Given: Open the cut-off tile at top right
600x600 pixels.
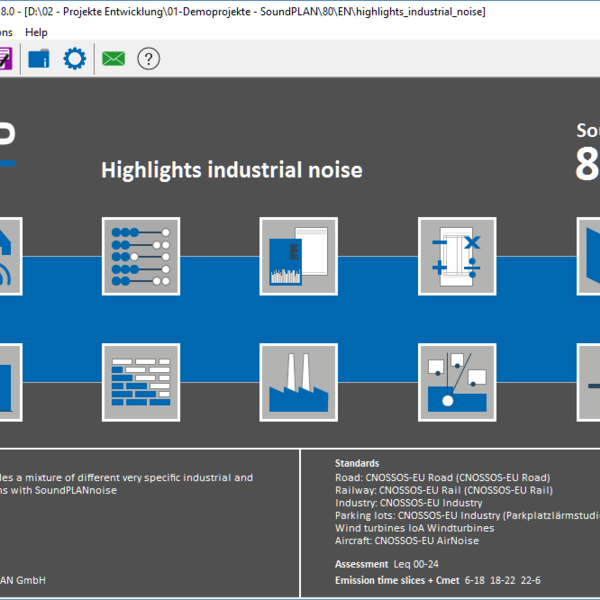Looking at the screenshot, I should coord(589,256).
